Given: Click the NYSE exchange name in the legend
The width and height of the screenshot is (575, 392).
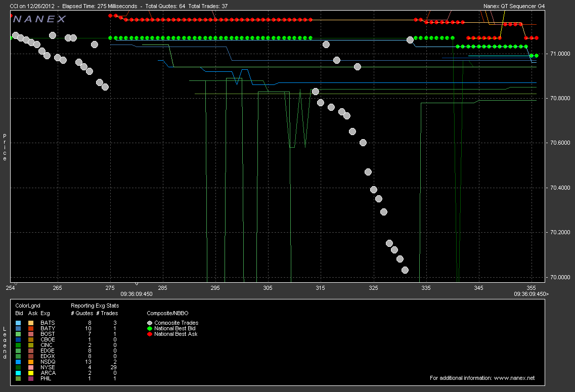Looking at the screenshot, I should 48,367.
